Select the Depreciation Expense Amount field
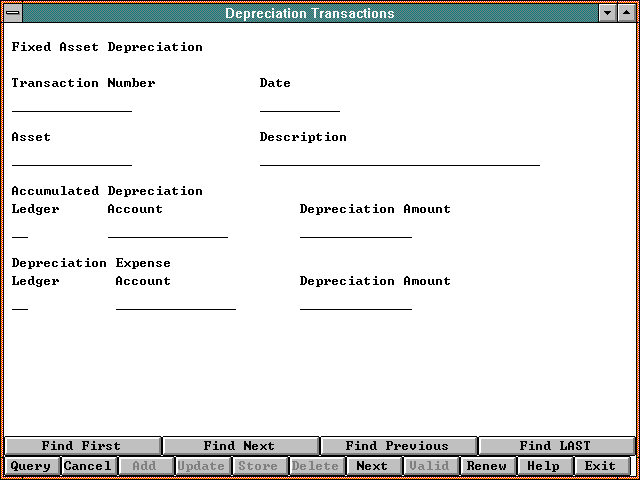 (x=356, y=302)
